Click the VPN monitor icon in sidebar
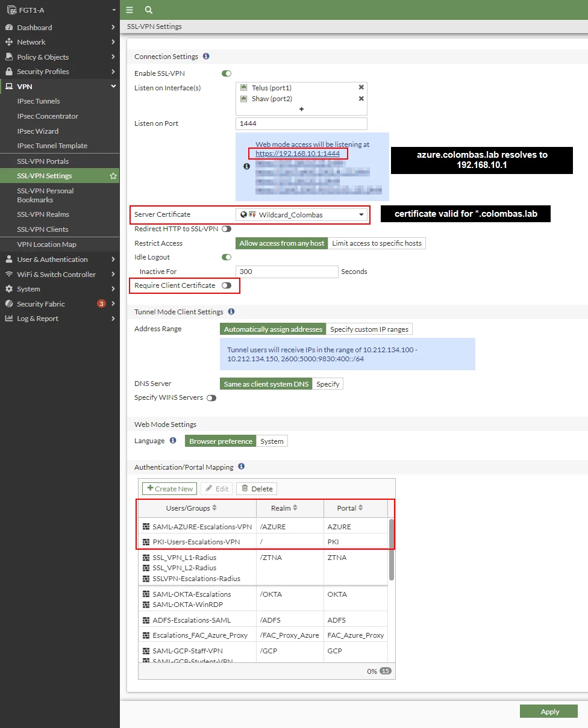Screen dimensions: 588x728 coord(9,87)
